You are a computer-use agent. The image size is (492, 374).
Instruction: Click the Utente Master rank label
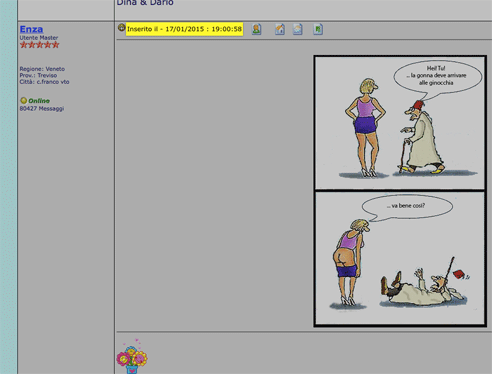pos(39,38)
